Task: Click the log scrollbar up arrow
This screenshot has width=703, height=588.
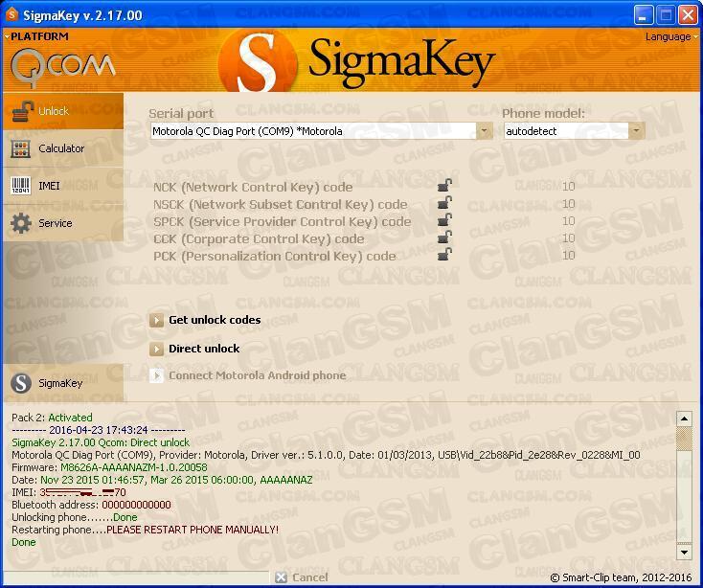Action: (684, 419)
